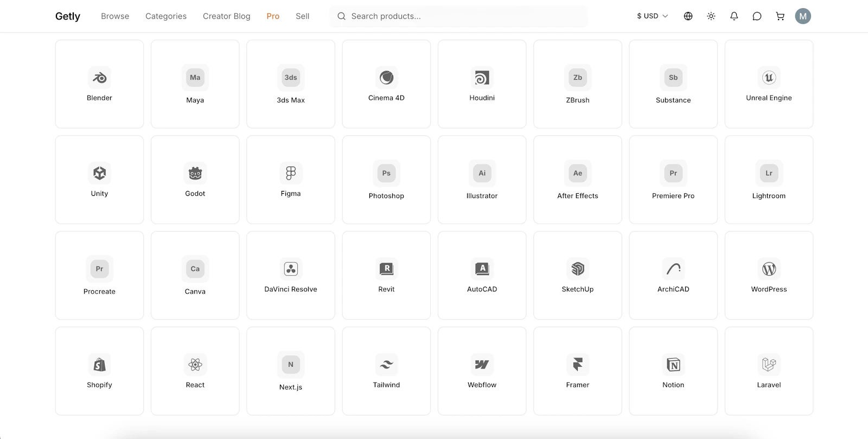
Task: Click the "Godot" label text
Action: 195,193
